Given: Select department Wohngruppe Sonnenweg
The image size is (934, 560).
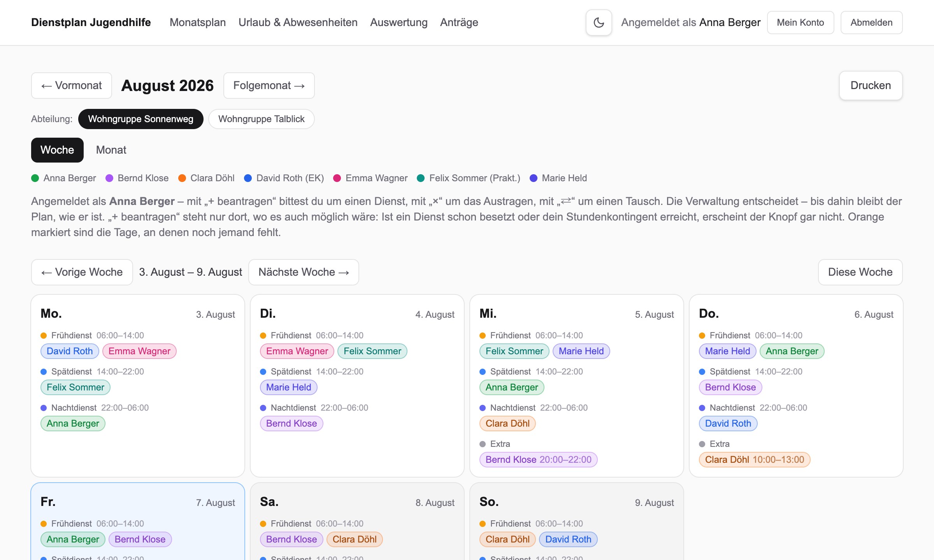Looking at the screenshot, I should pyautogui.click(x=140, y=119).
